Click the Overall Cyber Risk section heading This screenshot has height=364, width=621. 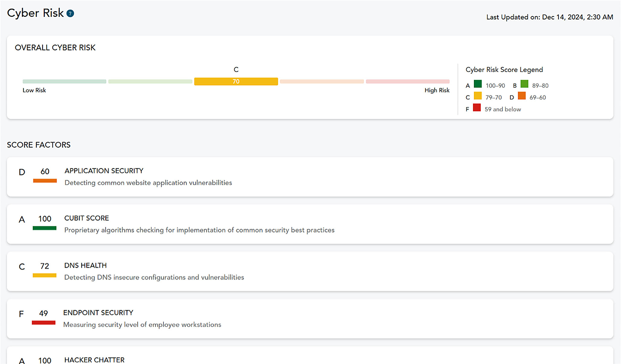(55, 47)
